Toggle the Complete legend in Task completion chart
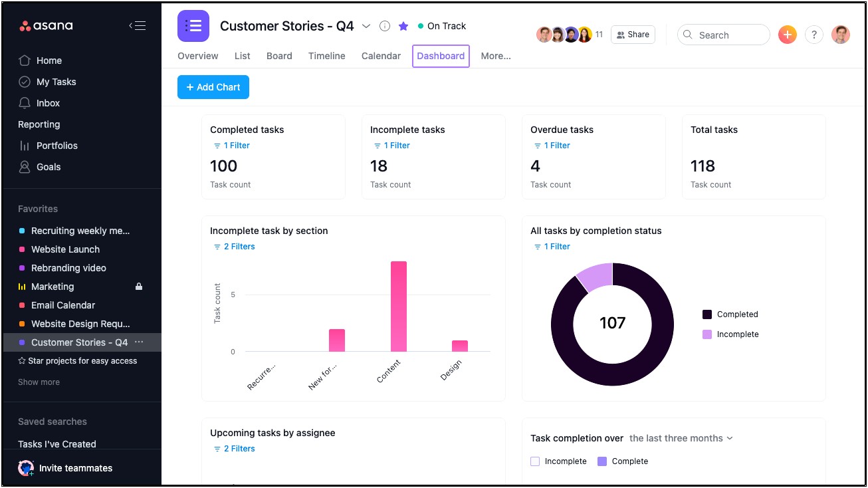 [x=623, y=461]
